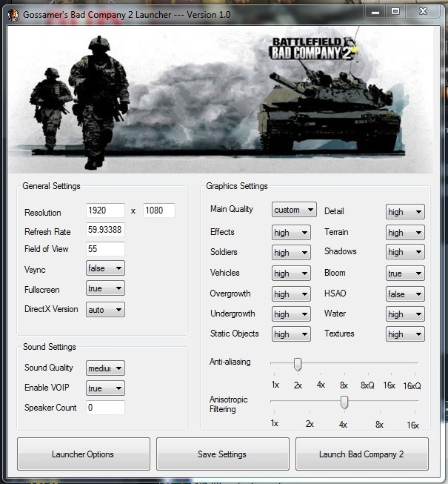Open the Bloom dropdown

pos(405,274)
